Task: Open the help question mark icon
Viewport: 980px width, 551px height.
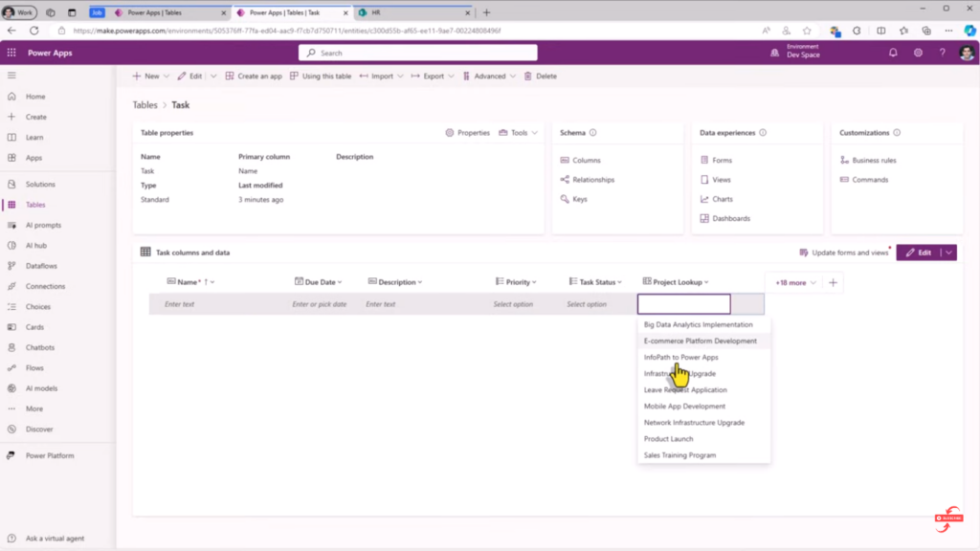Action: click(942, 54)
